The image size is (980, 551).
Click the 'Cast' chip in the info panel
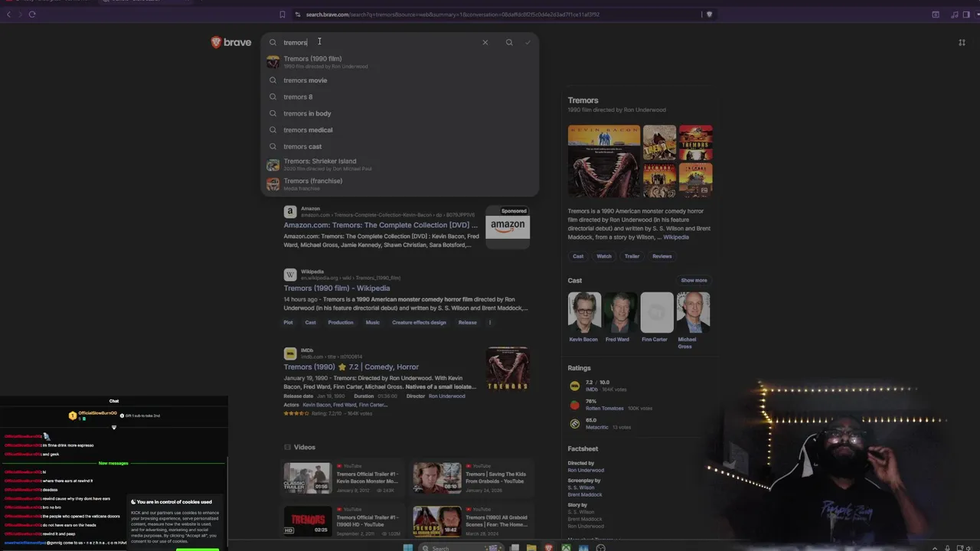point(578,256)
